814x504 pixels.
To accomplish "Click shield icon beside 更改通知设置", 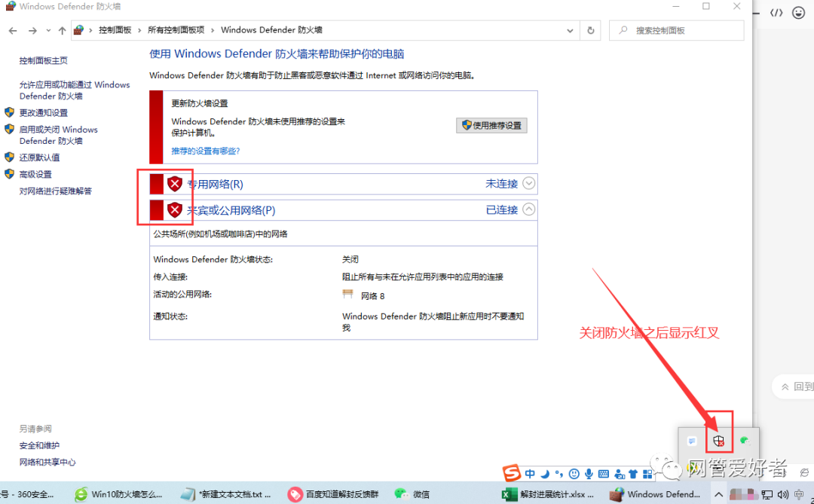I will [x=9, y=112].
